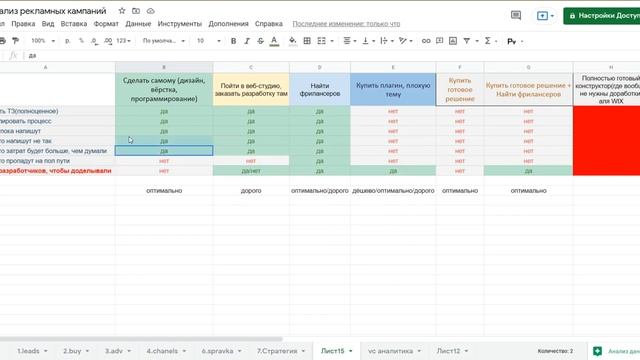The width and height of the screenshot is (640, 360).
Task: Open number format 123 dropdown
Action: click(123, 41)
